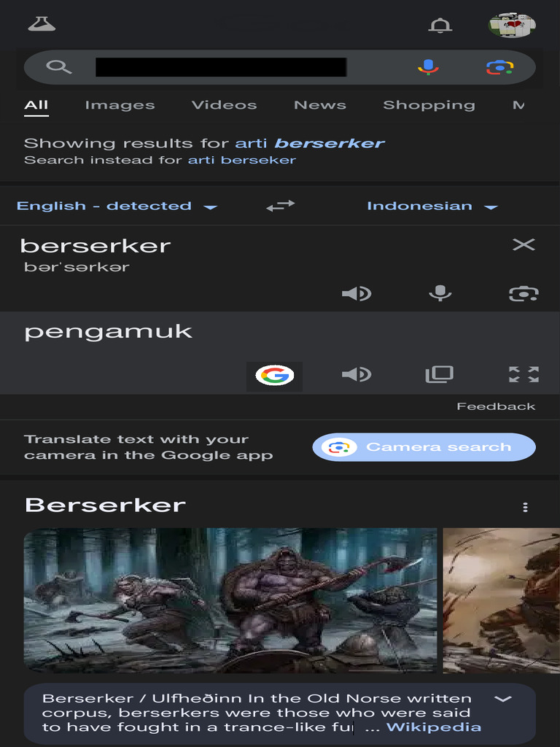560x747 pixels.
Task: Open first Berserker warriors image
Action: [x=230, y=600]
